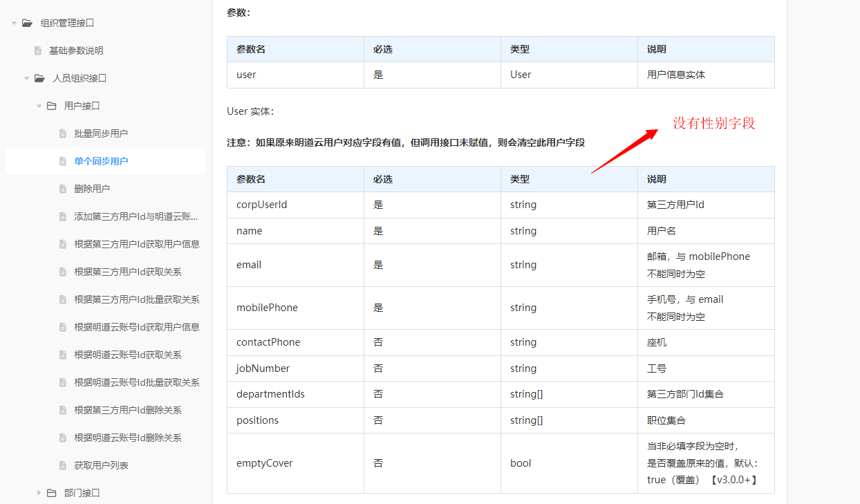
Task: Expand the 部门接口 folder arrow
Action: [39, 493]
